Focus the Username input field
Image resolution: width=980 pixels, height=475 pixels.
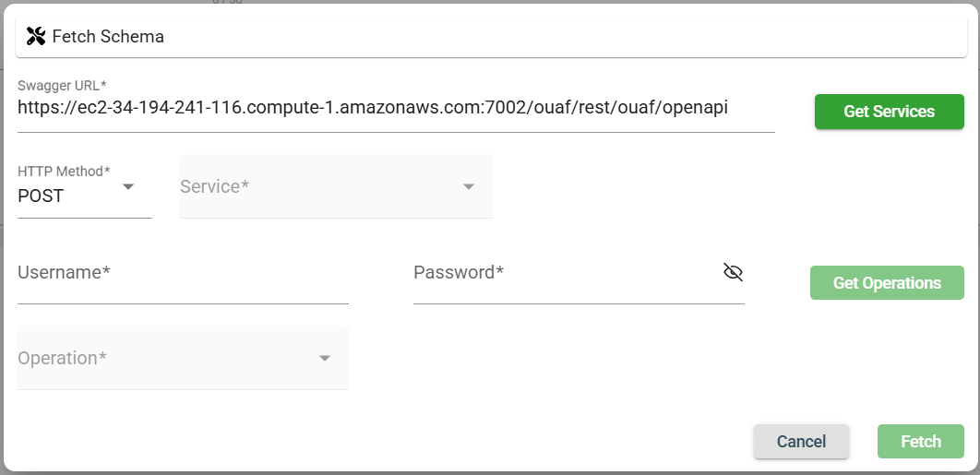[183, 273]
